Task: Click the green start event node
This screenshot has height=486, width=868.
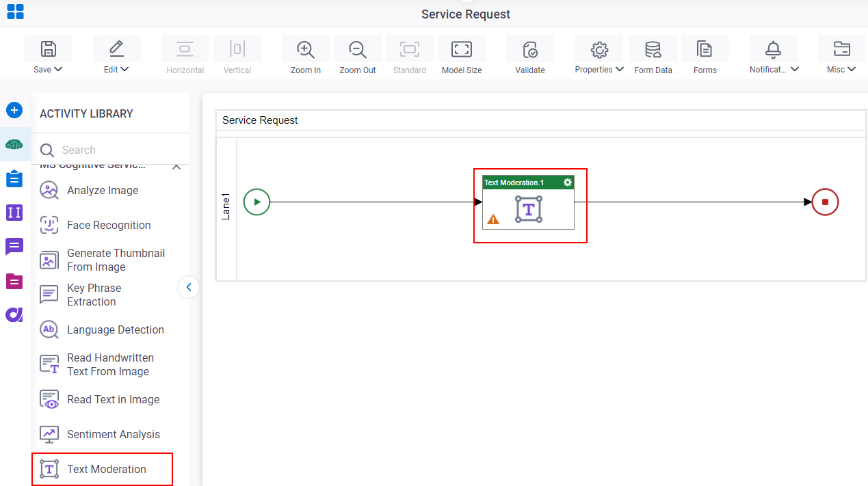Action: point(257,202)
